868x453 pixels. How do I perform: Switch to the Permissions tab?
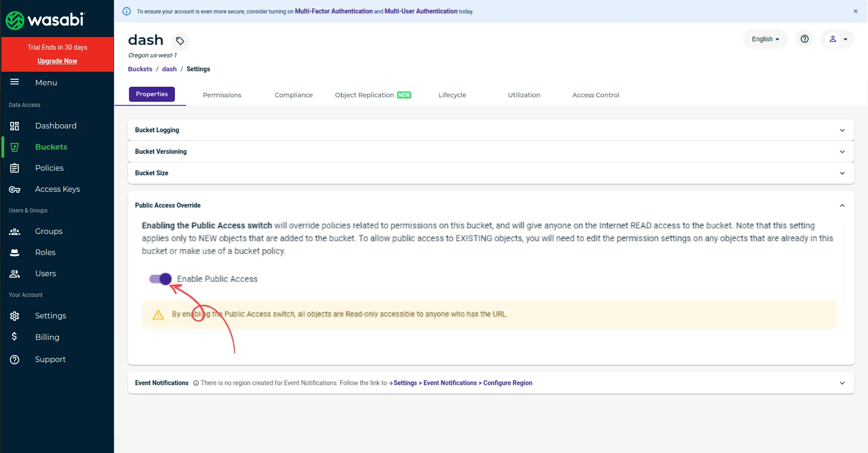tap(222, 95)
